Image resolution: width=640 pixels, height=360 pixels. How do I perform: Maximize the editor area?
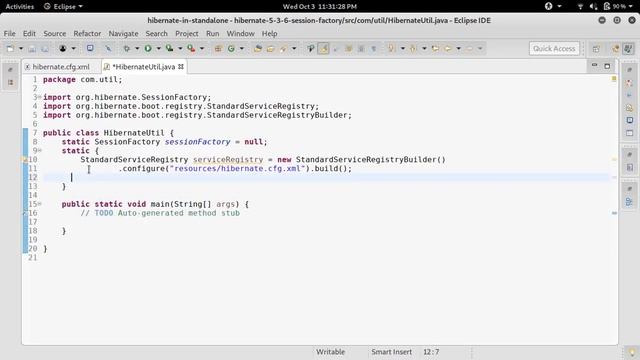click(x=607, y=66)
